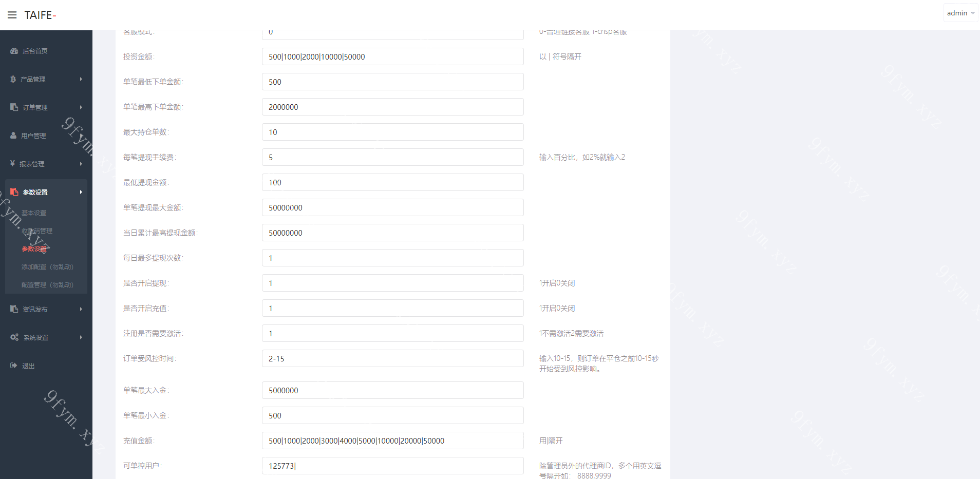
Task: Click the TAIFE logo link
Action: (x=40, y=15)
